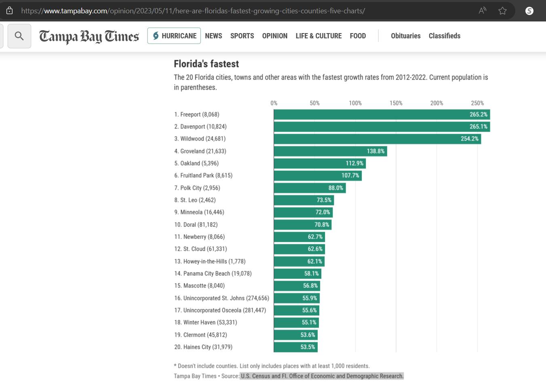Image resolution: width=546 pixels, height=392 pixels.
Task: Open the Food section
Action: 358,36
